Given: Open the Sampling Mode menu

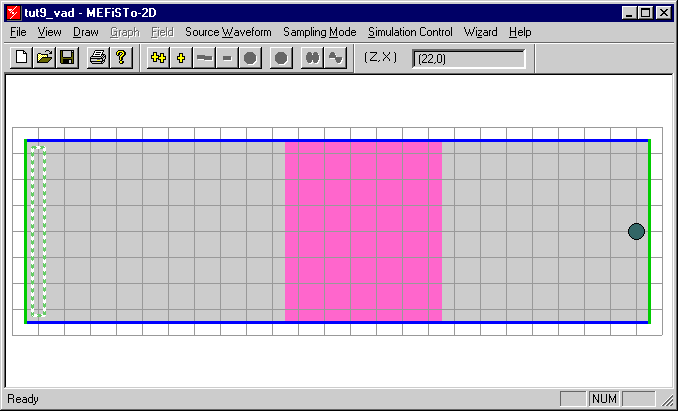Looking at the screenshot, I should (320, 32).
